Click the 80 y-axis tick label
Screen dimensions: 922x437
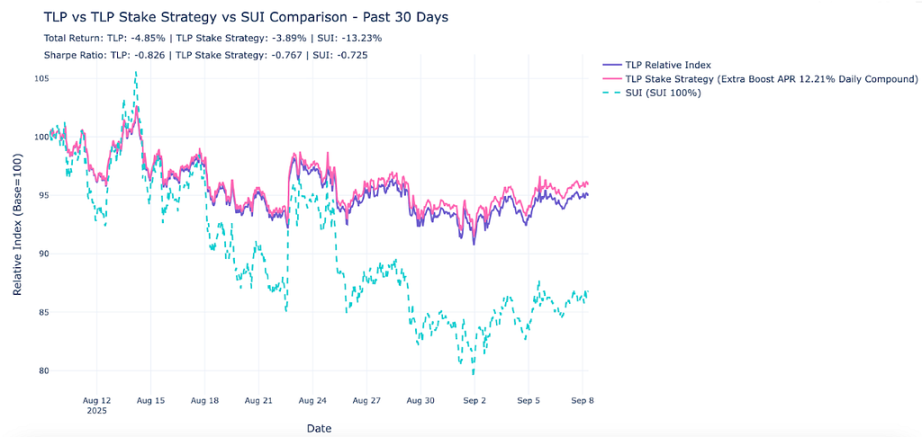[x=39, y=371]
